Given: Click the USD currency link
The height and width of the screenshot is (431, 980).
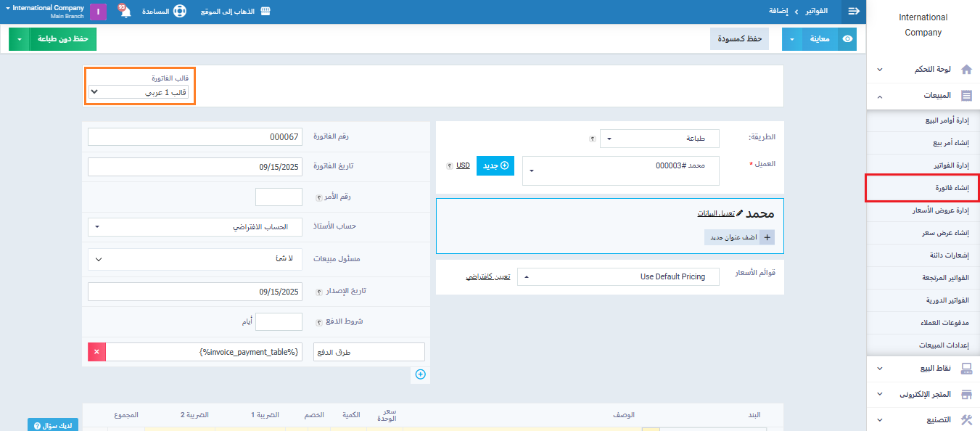Looking at the screenshot, I should (463, 166).
